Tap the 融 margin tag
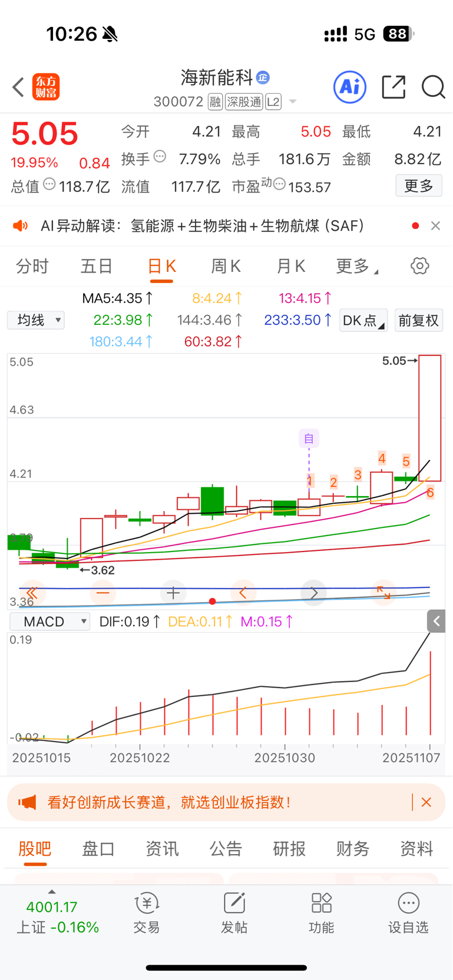The image size is (453, 980). pyautogui.click(x=215, y=102)
